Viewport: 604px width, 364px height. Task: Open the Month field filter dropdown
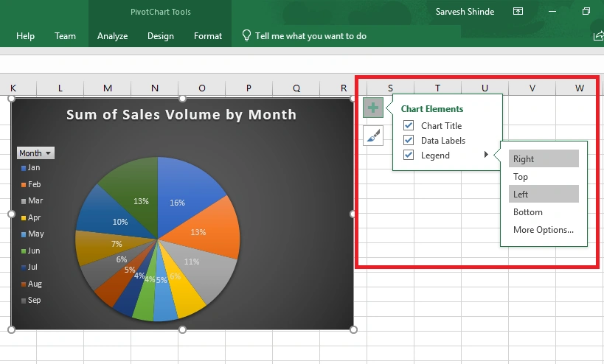click(35, 153)
